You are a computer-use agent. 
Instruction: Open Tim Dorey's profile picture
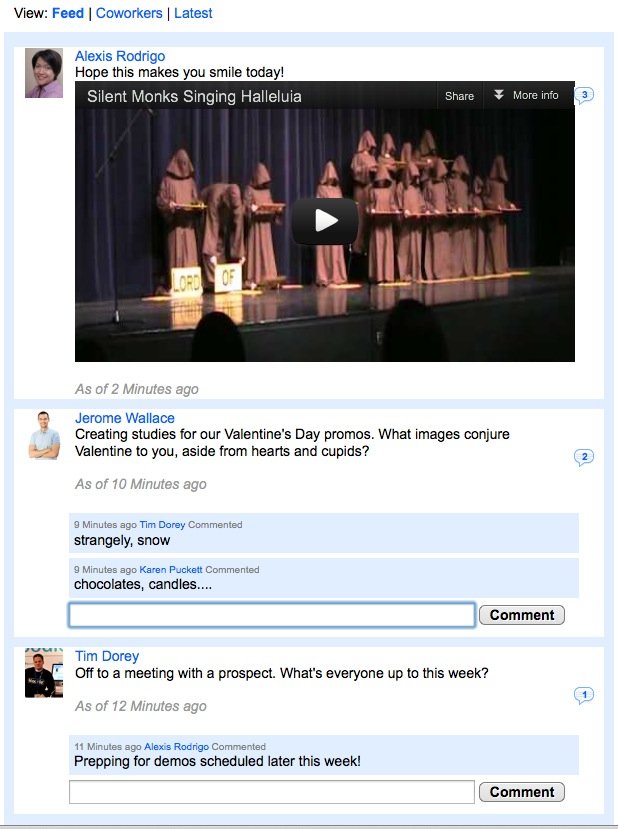click(44, 673)
